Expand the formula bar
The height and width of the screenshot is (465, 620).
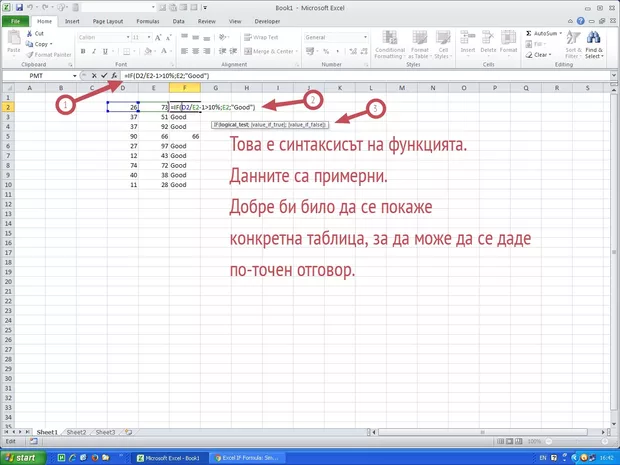(x=614, y=76)
